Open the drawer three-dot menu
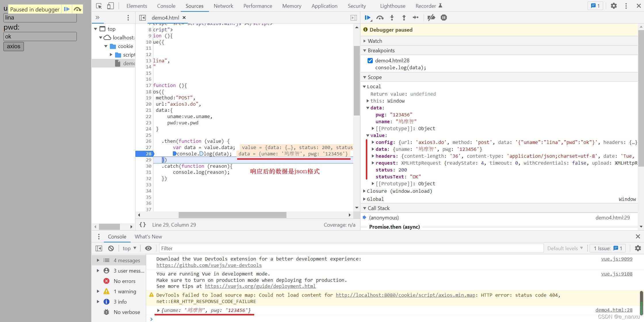Image resolution: width=644 pixels, height=322 pixels. [x=99, y=236]
